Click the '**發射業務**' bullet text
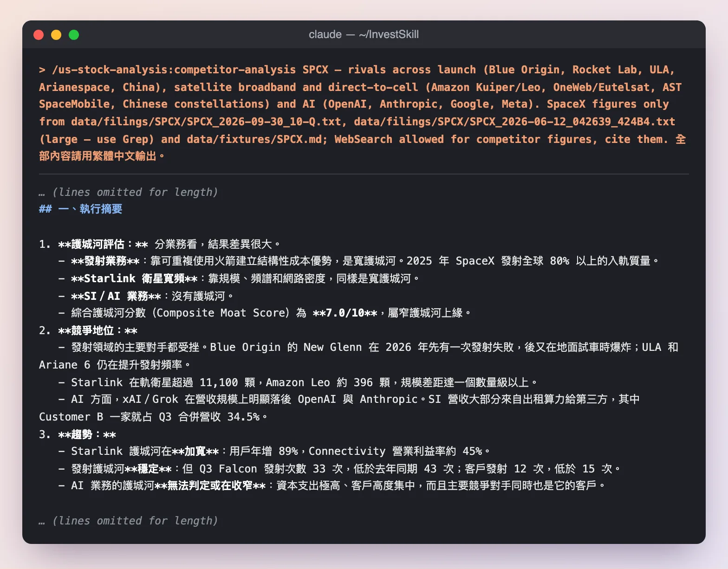Screen dimensions: 728x569 coord(105,261)
